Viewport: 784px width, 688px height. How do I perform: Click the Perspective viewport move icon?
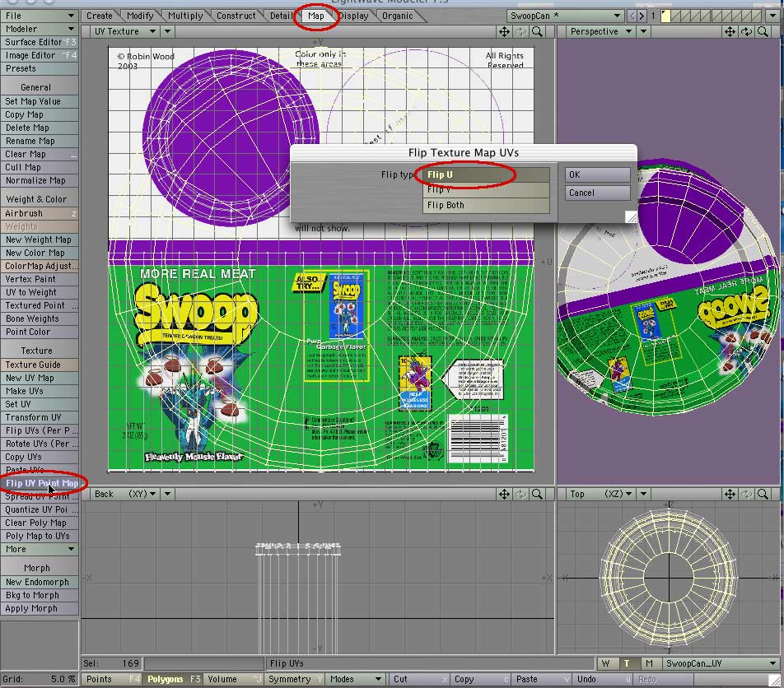pyautogui.click(x=730, y=32)
